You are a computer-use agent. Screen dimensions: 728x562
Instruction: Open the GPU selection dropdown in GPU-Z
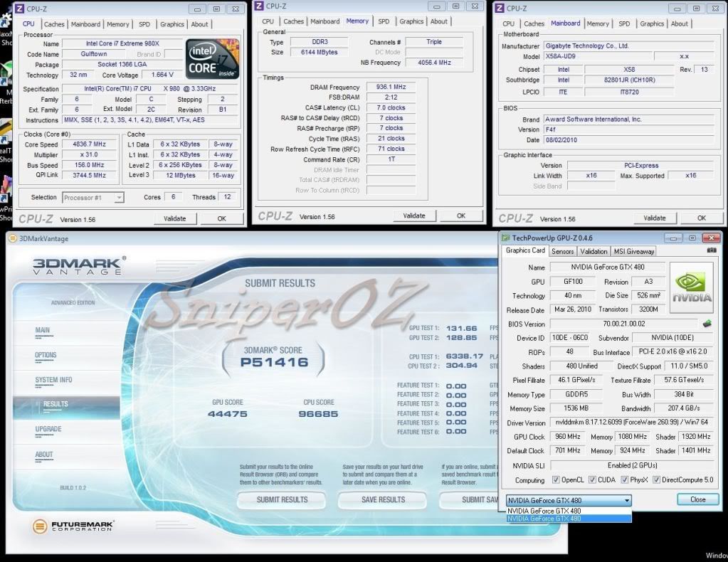pyautogui.click(x=569, y=500)
